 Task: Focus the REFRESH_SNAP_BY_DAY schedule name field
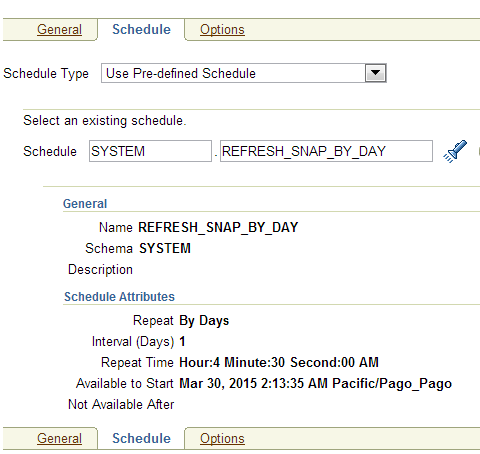326,151
